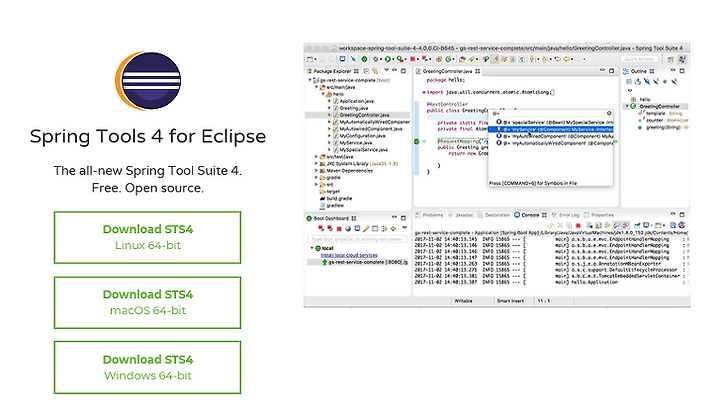This screenshot has width=720, height=414.
Task: Expand the gradle folder
Action: coord(316,178)
